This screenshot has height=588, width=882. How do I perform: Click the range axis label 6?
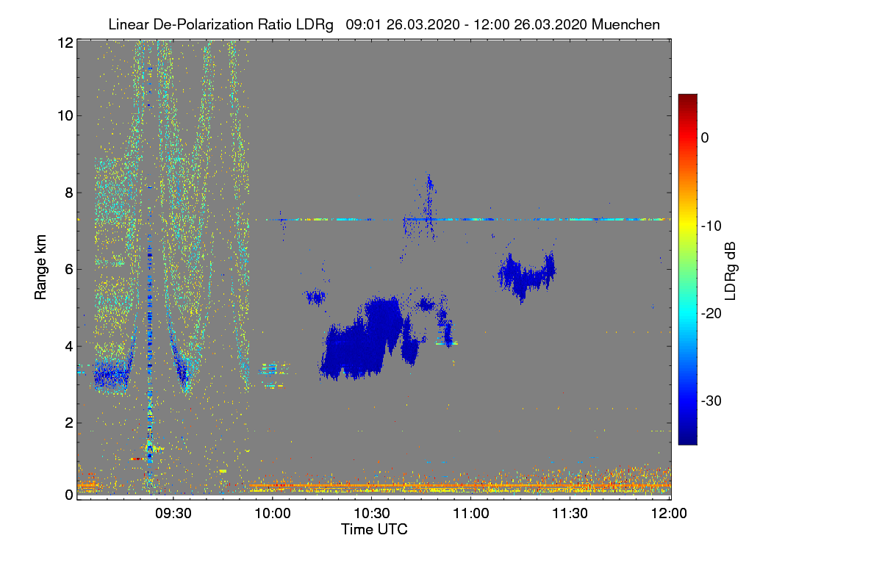68,269
